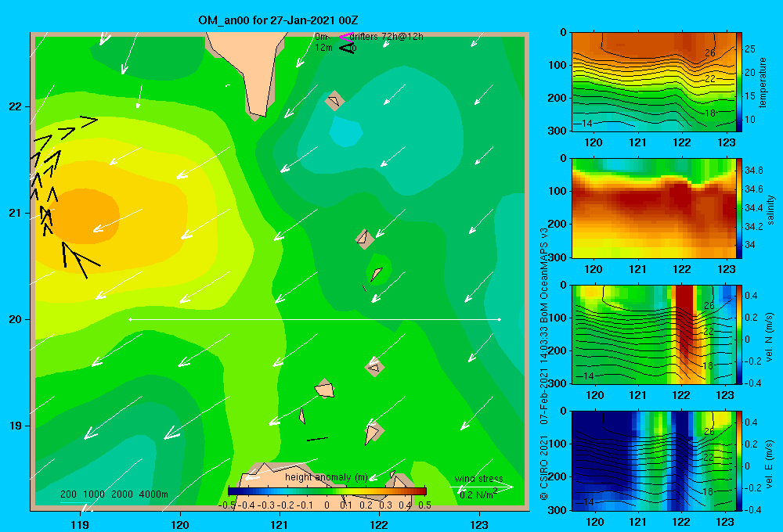Select the temperature color scale bar
The image size is (783, 532).
click(738, 82)
